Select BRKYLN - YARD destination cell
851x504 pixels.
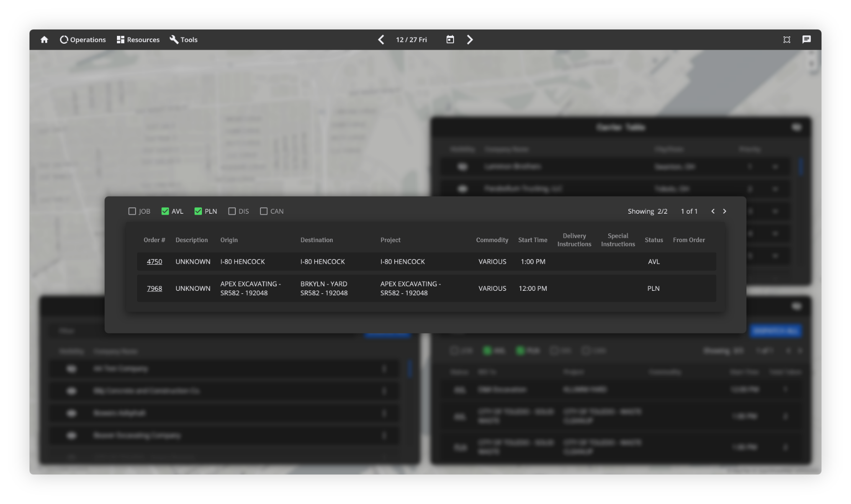click(x=324, y=288)
